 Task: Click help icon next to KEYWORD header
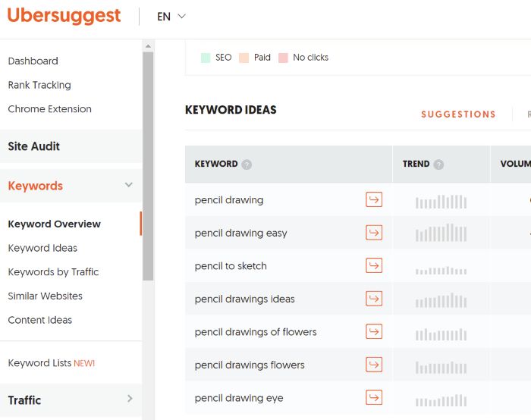click(x=247, y=165)
